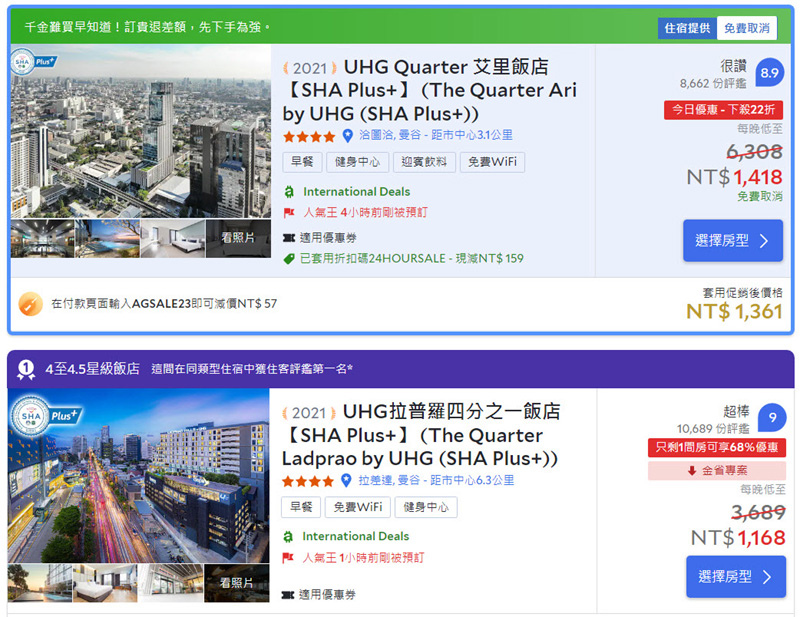Screen dimensions: 800x617
Task: Open lobby thumbnail photo of Quarter Ari
Action: [x=42, y=238]
